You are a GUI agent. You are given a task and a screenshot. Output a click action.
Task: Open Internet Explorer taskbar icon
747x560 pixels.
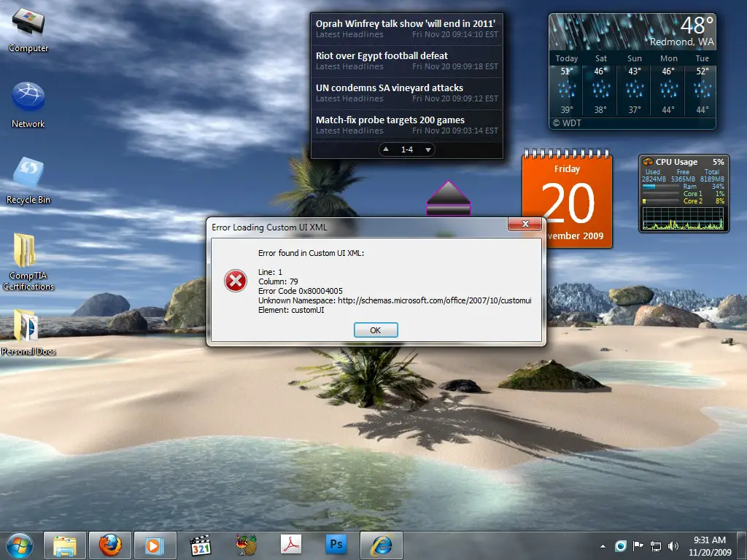click(x=382, y=545)
